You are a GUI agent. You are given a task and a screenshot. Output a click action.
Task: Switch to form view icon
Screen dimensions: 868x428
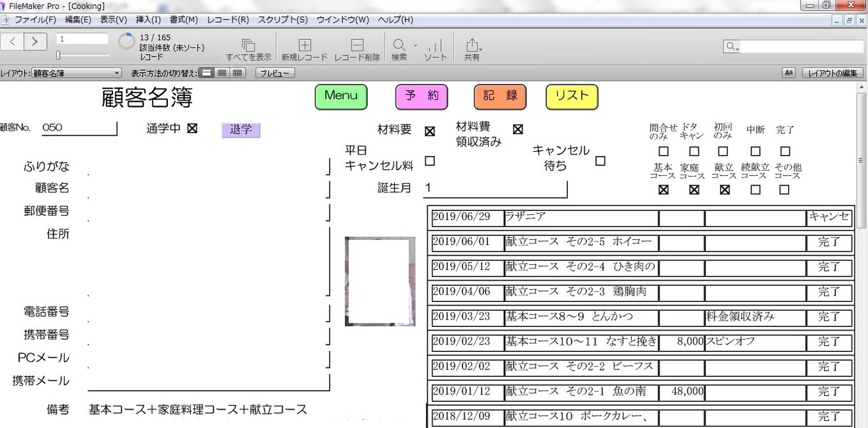(206, 73)
